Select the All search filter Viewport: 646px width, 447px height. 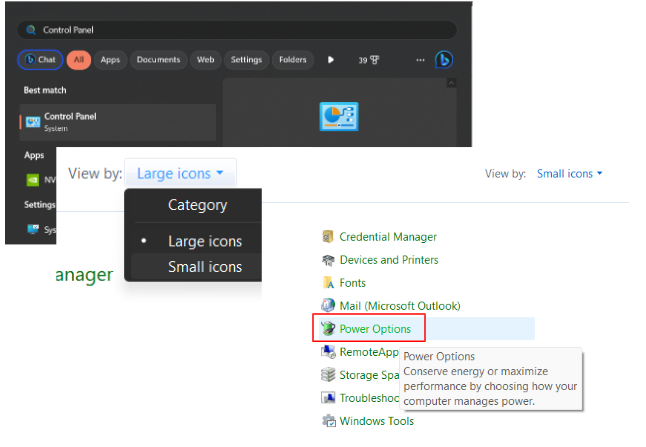tap(79, 60)
